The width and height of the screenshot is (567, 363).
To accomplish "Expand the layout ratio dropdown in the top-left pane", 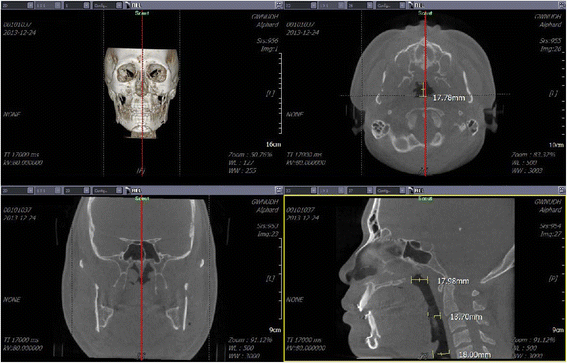I will tap(48, 5).
